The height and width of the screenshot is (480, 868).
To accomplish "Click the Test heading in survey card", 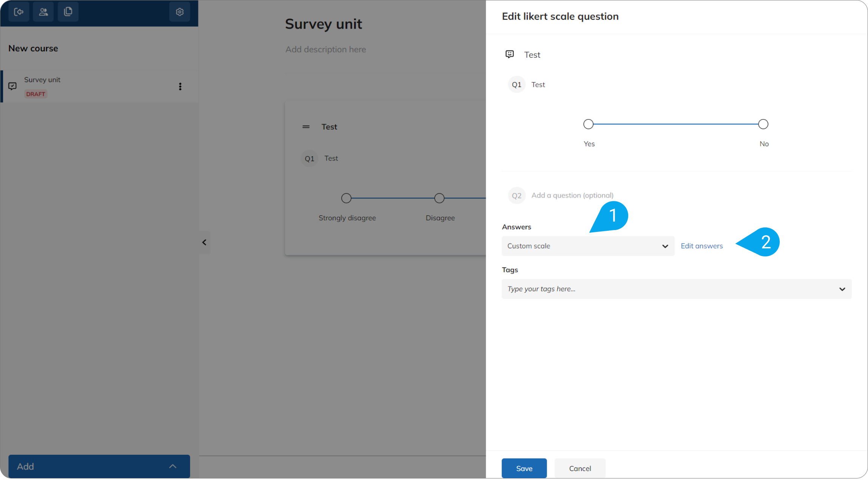I will [x=329, y=127].
